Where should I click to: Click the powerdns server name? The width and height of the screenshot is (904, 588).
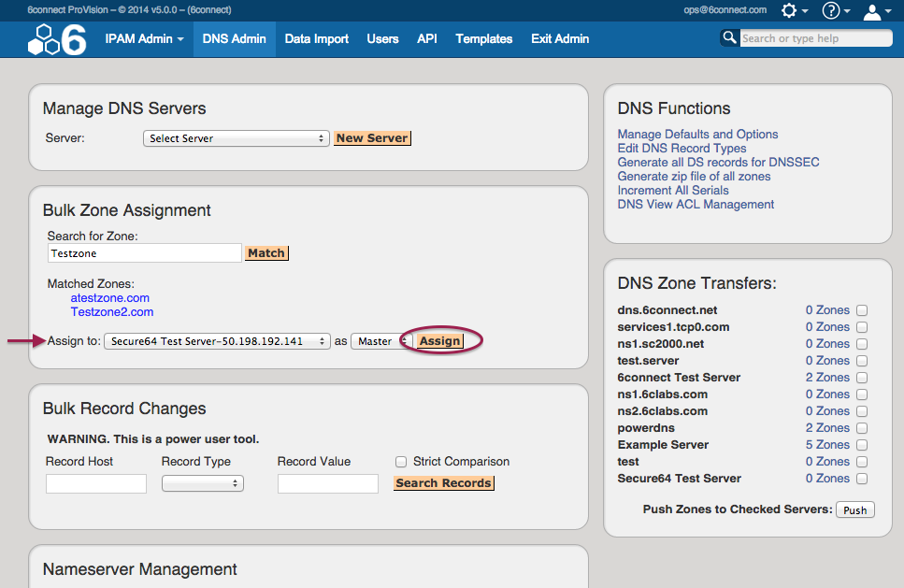click(x=646, y=428)
